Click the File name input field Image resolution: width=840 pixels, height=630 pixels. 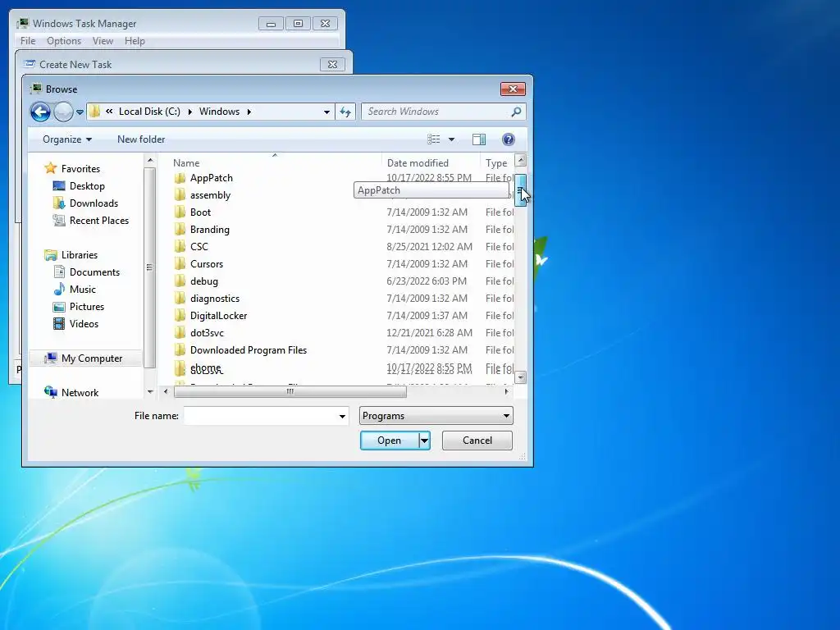coord(260,416)
